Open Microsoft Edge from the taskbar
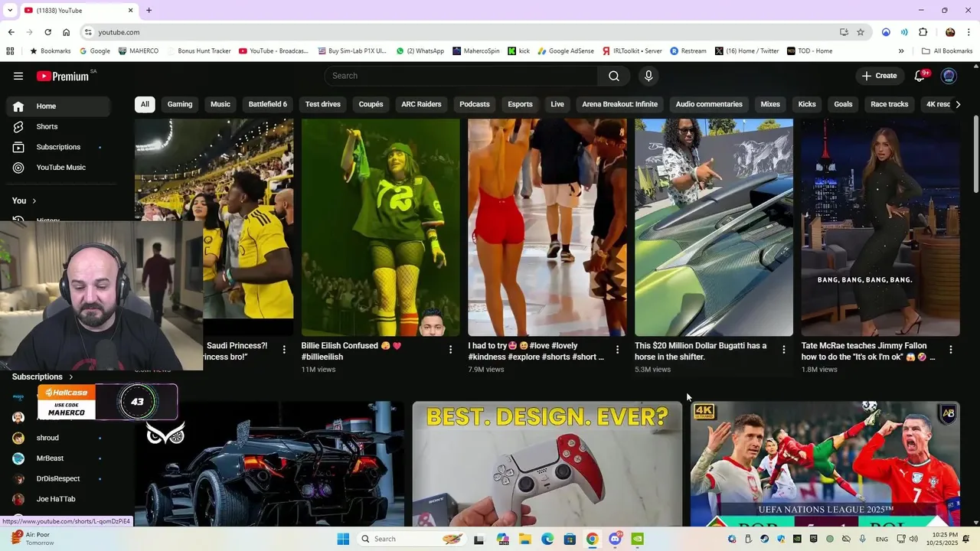The width and height of the screenshot is (980, 551). [x=547, y=539]
